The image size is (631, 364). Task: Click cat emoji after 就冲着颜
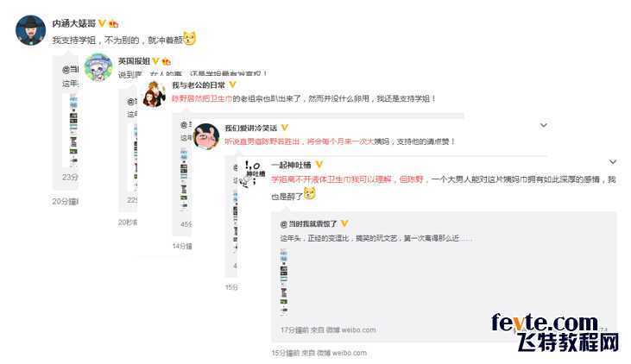190,38
